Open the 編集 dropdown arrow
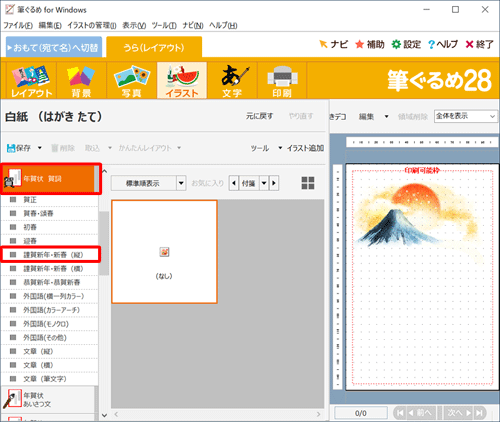The height and width of the screenshot is (422, 500). point(386,116)
